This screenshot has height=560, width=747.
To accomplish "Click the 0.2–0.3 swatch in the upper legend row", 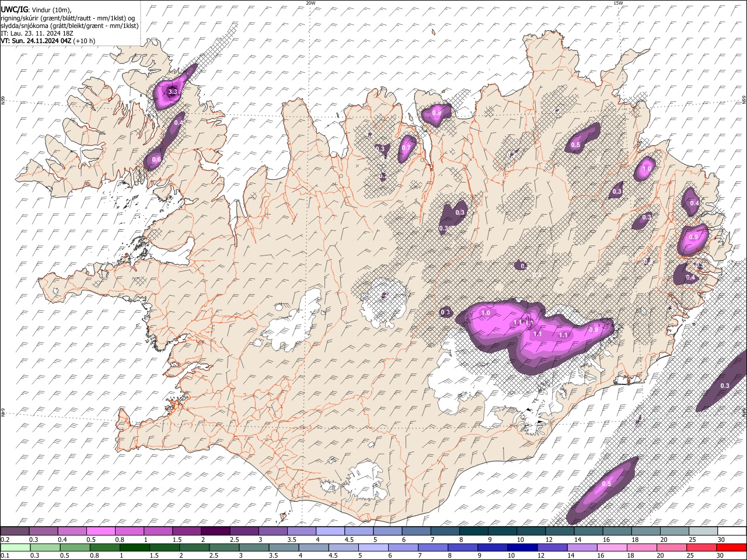I will (15, 531).
